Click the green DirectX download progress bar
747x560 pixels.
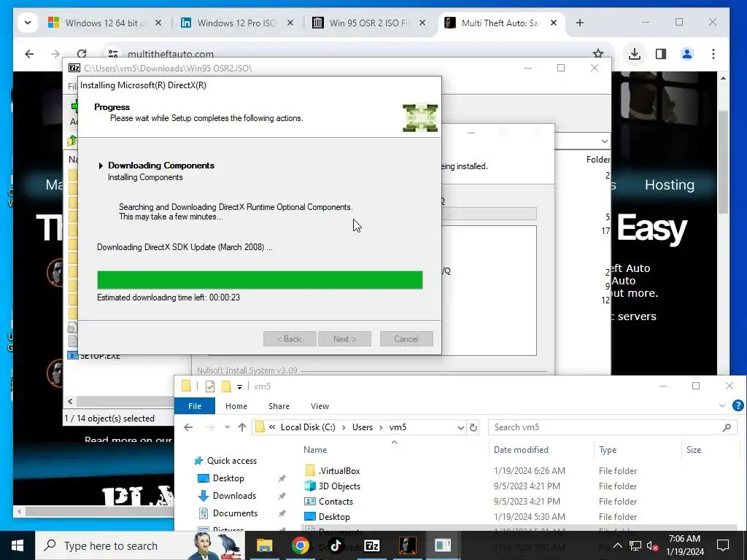coord(260,280)
